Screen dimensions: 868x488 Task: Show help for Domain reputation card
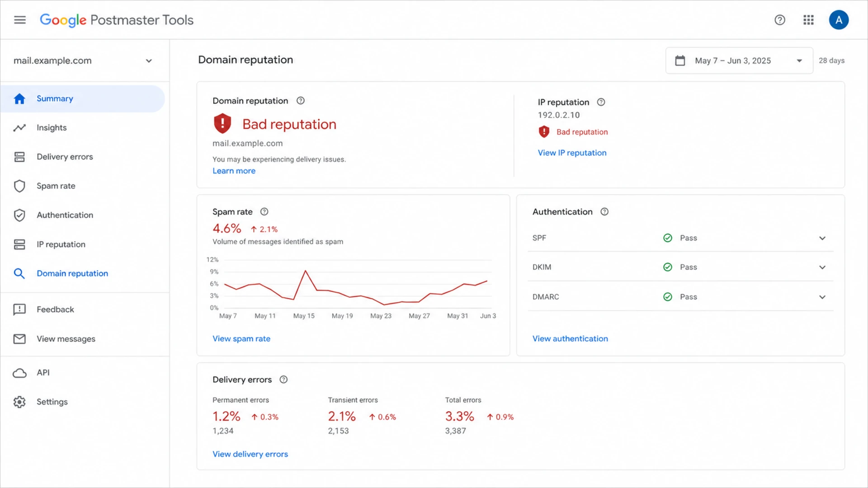[301, 101]
